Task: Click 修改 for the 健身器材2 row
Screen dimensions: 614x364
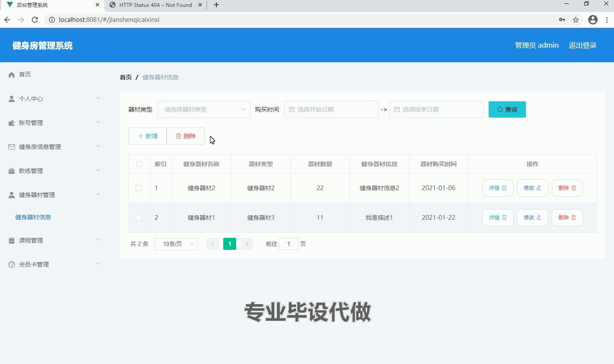Action: 532,188
